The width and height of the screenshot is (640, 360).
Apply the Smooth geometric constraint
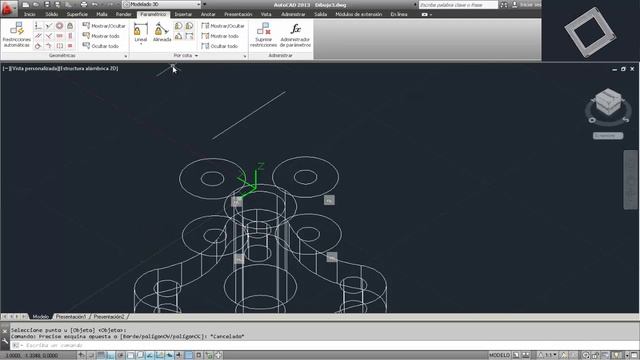pyautogui.click(x=49, y=46)
